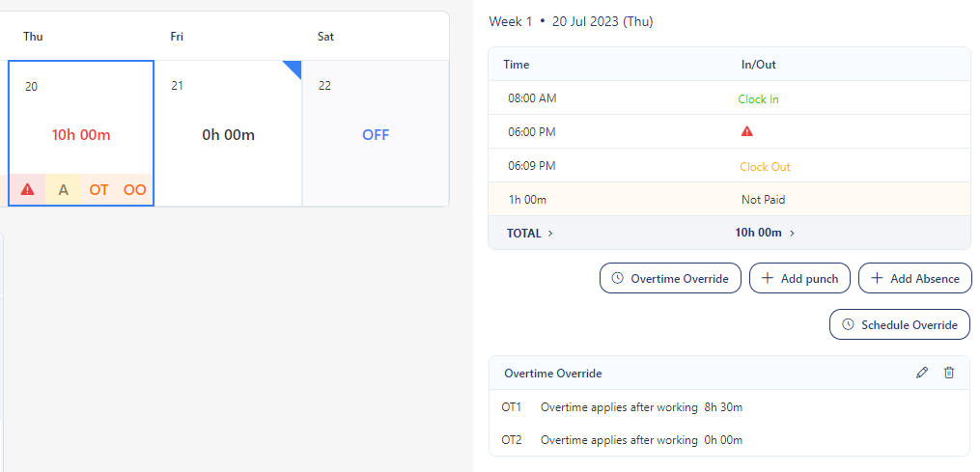This screenshot has width=980, height=472.
Task: Click the OT overtime badge on Thursday
Action: [x=99, y=190]
